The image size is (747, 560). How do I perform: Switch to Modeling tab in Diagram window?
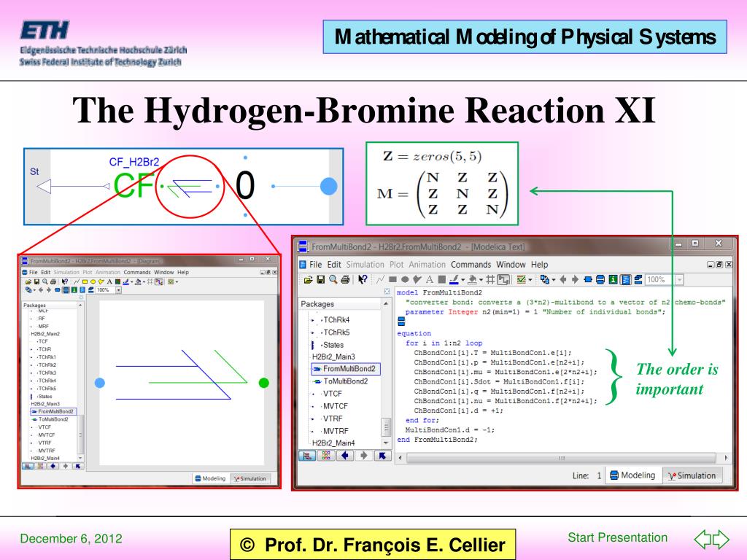point(210,478)
